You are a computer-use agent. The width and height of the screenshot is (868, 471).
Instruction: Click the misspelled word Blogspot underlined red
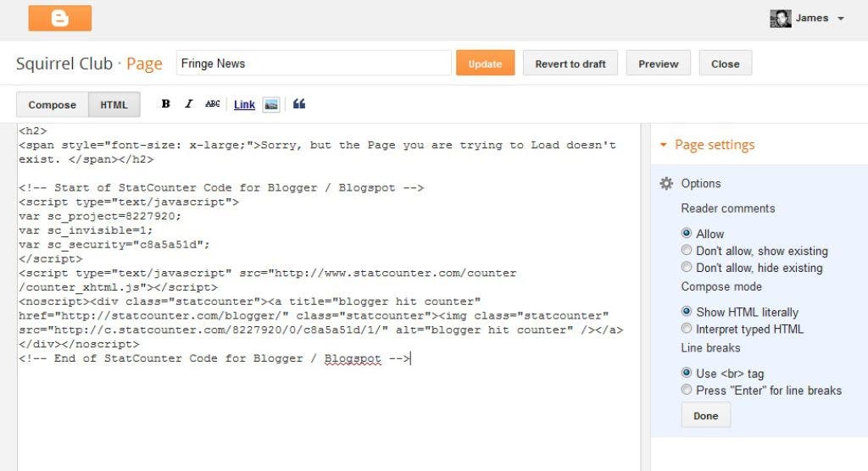[x=353, y=358]
